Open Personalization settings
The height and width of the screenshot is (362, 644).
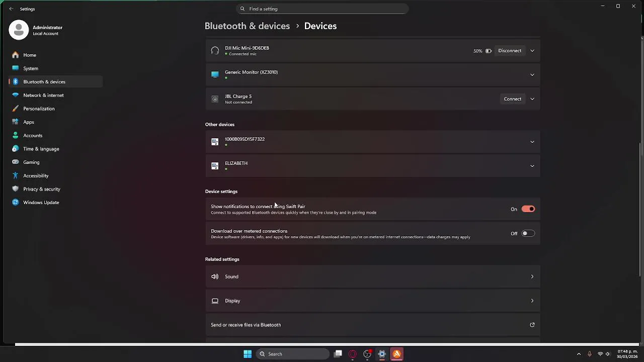[x=55, y=109]
